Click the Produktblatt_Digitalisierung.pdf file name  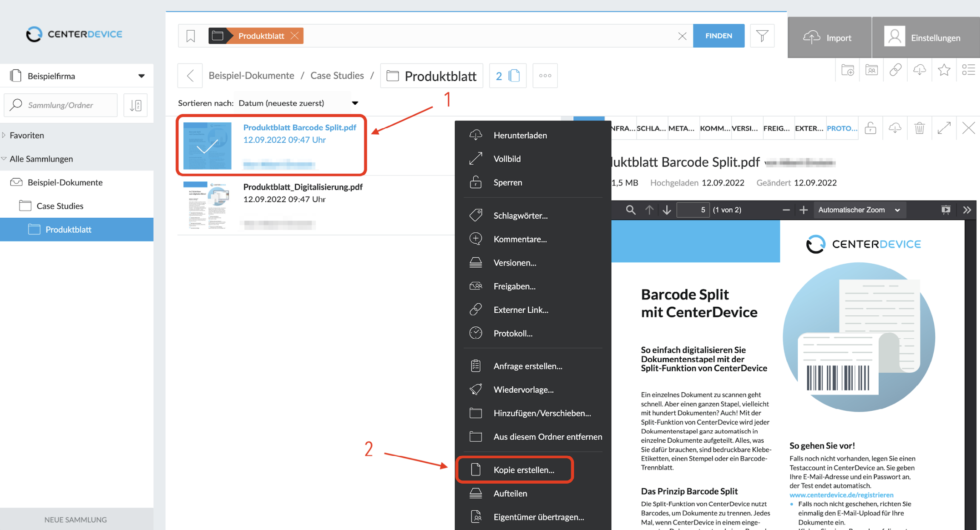pos(303,187)
